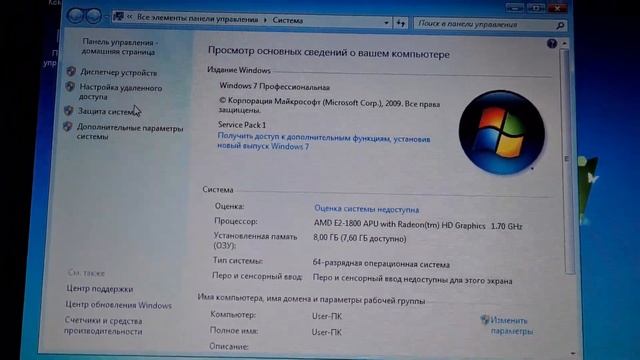
Task: Click 'User-ПК' next to 'Полное имя:'
Action: click(x=326, y=332)
